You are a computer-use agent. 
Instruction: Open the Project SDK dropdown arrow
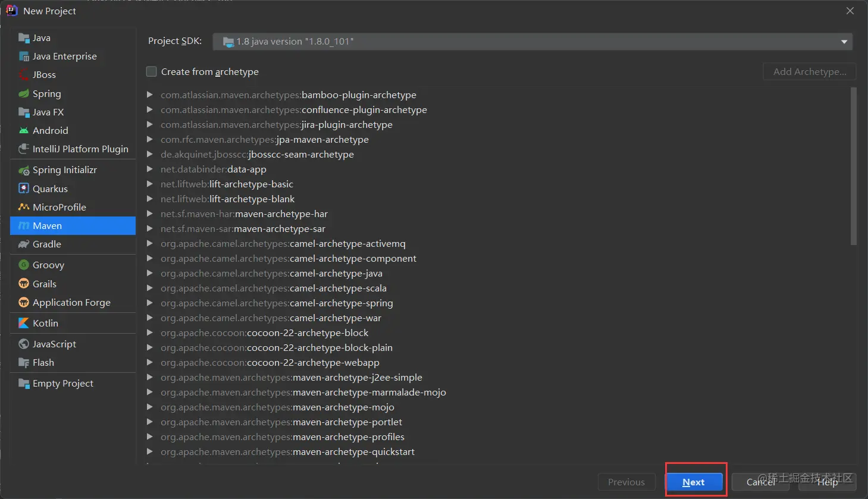point(844,42)
